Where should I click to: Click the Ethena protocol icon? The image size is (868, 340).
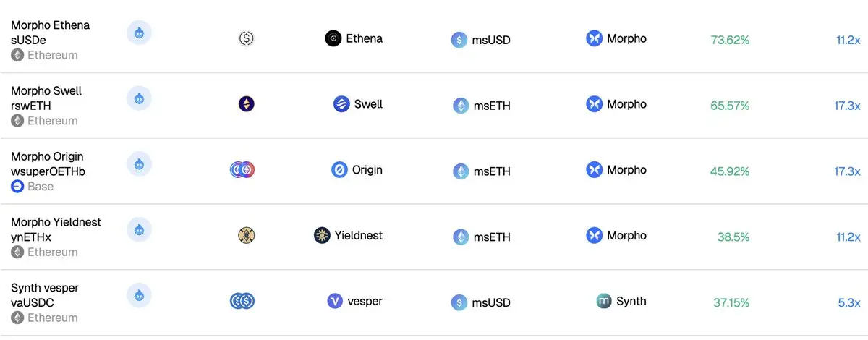pyautogui.click(x=333, y=38)
